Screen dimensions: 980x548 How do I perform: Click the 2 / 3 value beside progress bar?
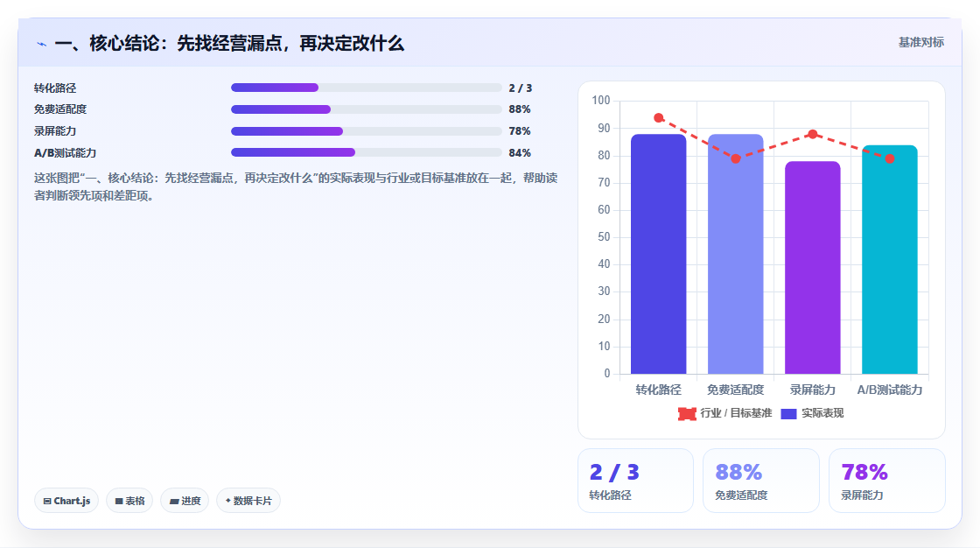pyautogui.click(x=520, y=88)
